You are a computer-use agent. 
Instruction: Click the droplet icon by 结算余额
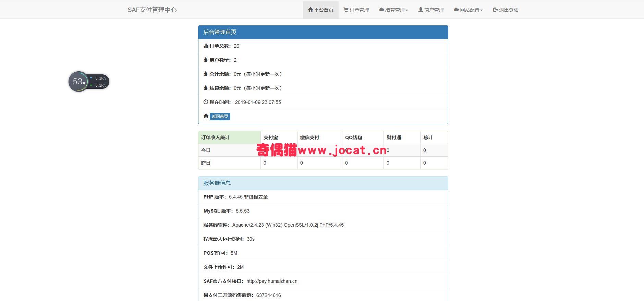tap(206, 88)
